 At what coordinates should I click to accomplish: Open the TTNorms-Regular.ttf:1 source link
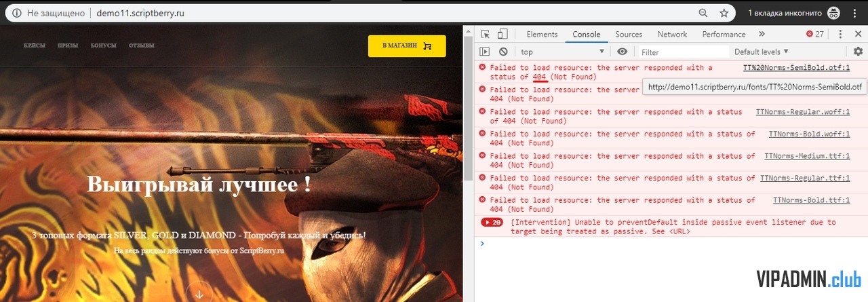coord(805,178)
